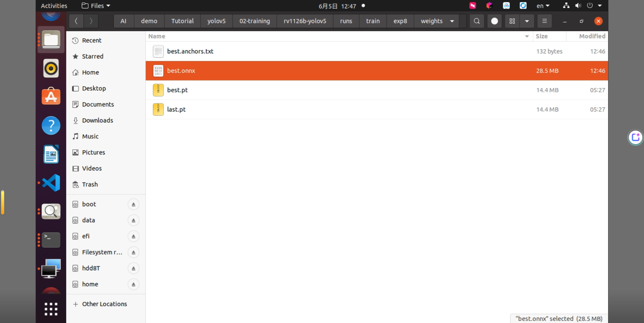Screen dimensions: 644x323
Task: Launch Visual Studio Code from the dock
Action: click(x=51, y=183)
